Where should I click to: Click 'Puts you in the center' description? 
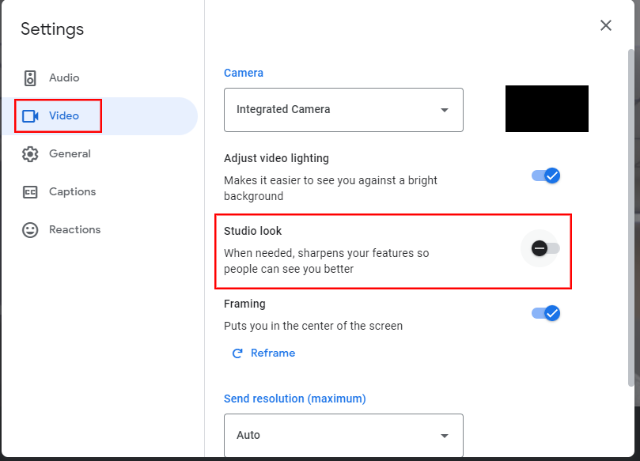(313, 326)
